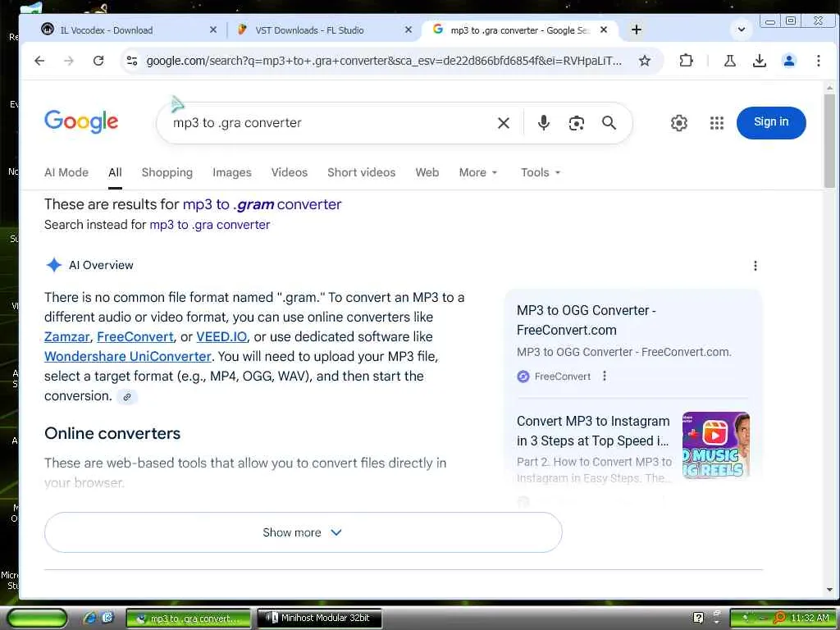Click corrected query mp3 to .gram converter
This screenshot has height=630, width=840.
(262, 204)
